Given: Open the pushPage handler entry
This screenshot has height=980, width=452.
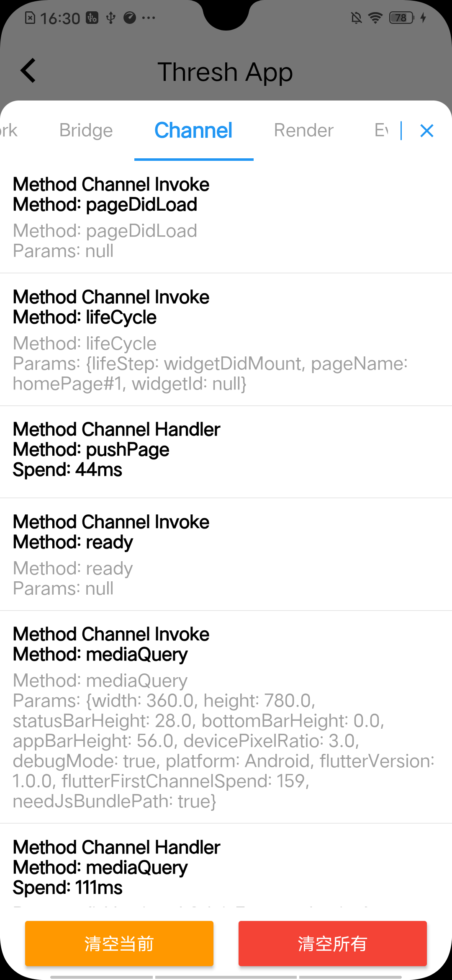Looking at the screenshot, I should 226,452.
